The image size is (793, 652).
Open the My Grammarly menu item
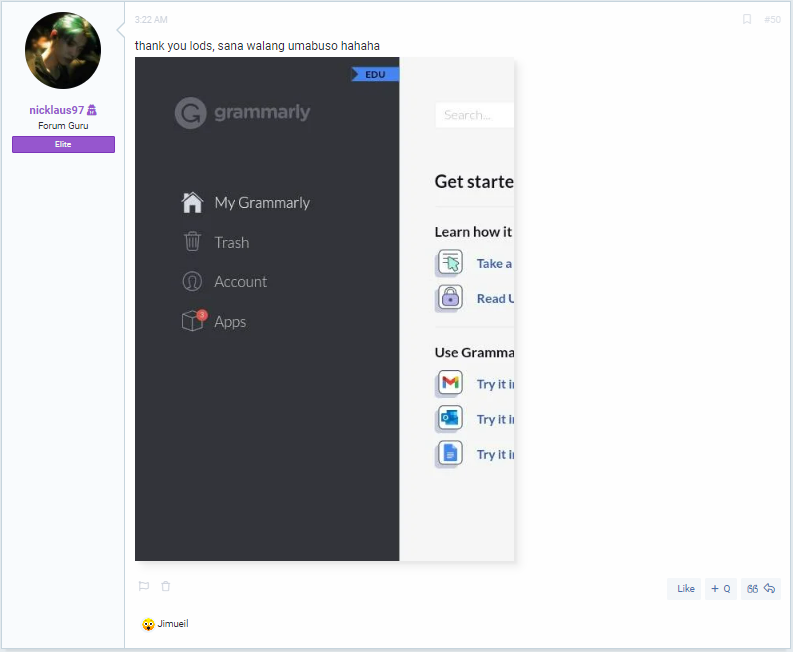(262, 203)
